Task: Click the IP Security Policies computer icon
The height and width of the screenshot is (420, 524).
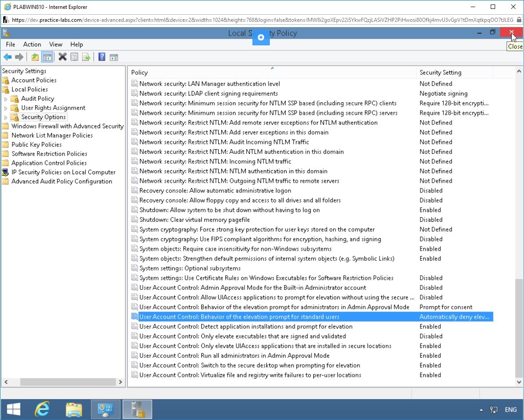Action: click(5, 172)
